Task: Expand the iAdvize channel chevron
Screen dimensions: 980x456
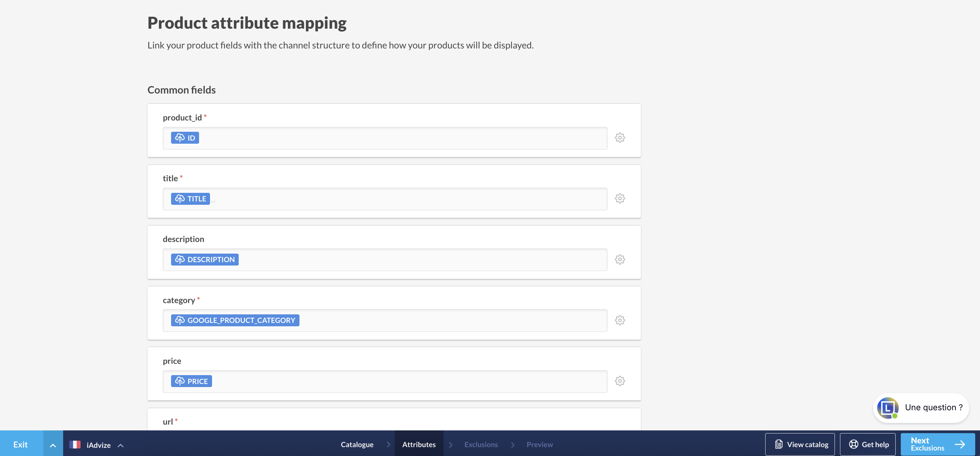Action: (121, 445)
